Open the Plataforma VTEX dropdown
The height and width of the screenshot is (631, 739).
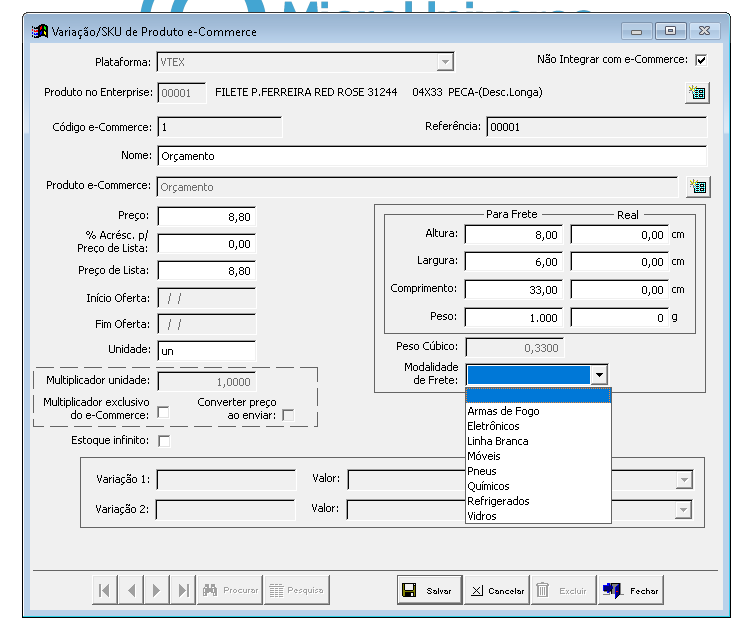pos(445,62)
